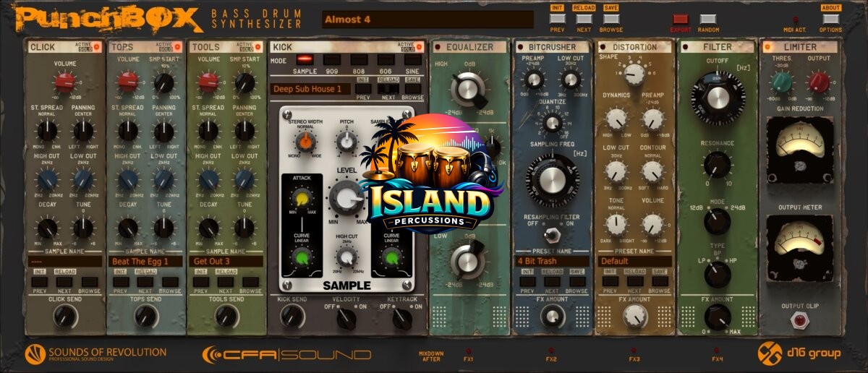The image size is (868, 373).
Task: Click the Click section Decay knob
Action: (x=47, y=228)
